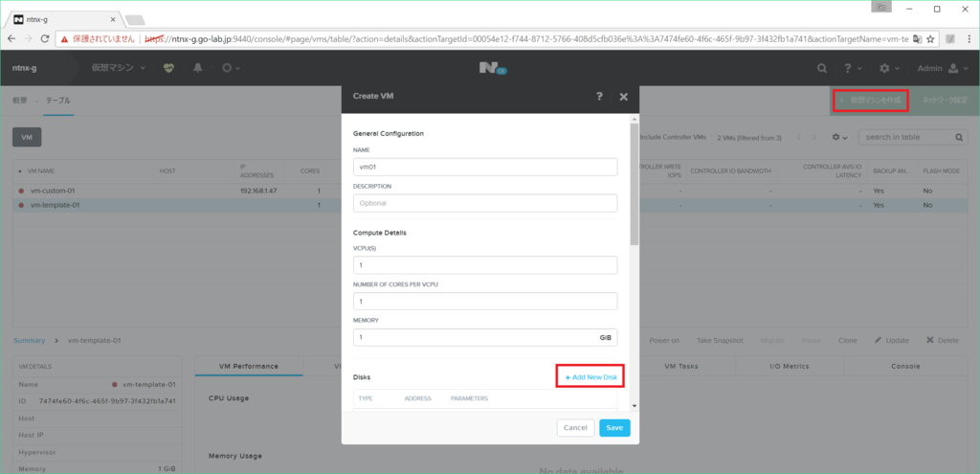Open the Create VM help icon
980x474 pixels.
[599, 97]
